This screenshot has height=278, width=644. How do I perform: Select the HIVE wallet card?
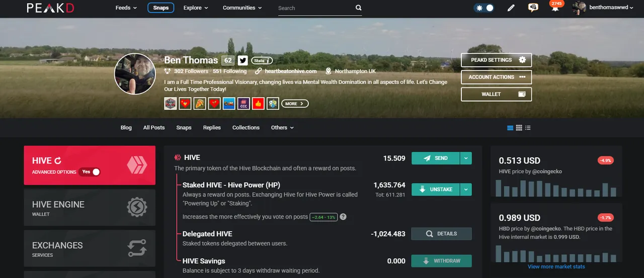tap(90, 165)
